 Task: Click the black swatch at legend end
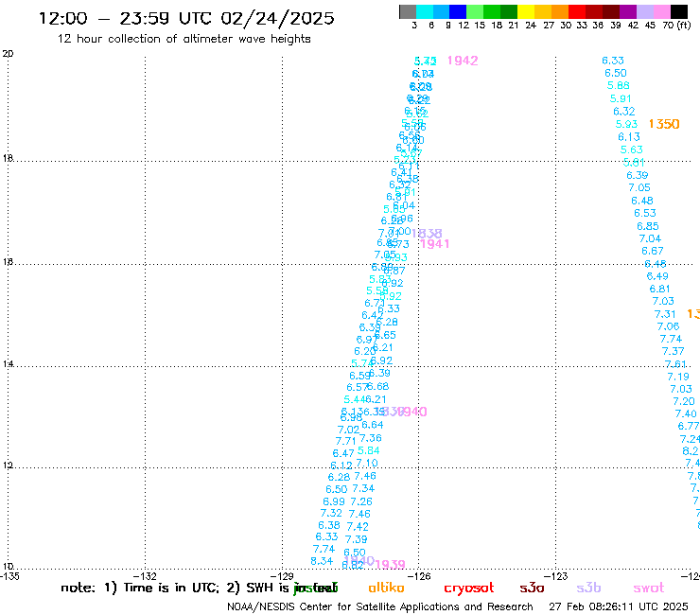(679, 11)
